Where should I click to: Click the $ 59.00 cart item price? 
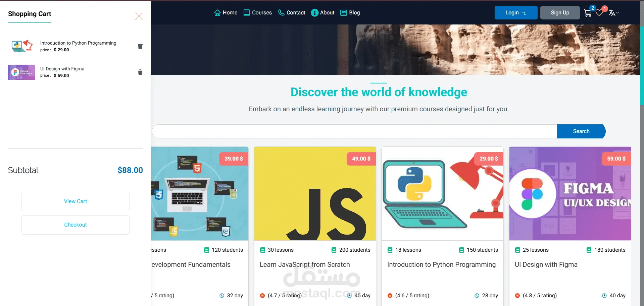coord(61,76)
